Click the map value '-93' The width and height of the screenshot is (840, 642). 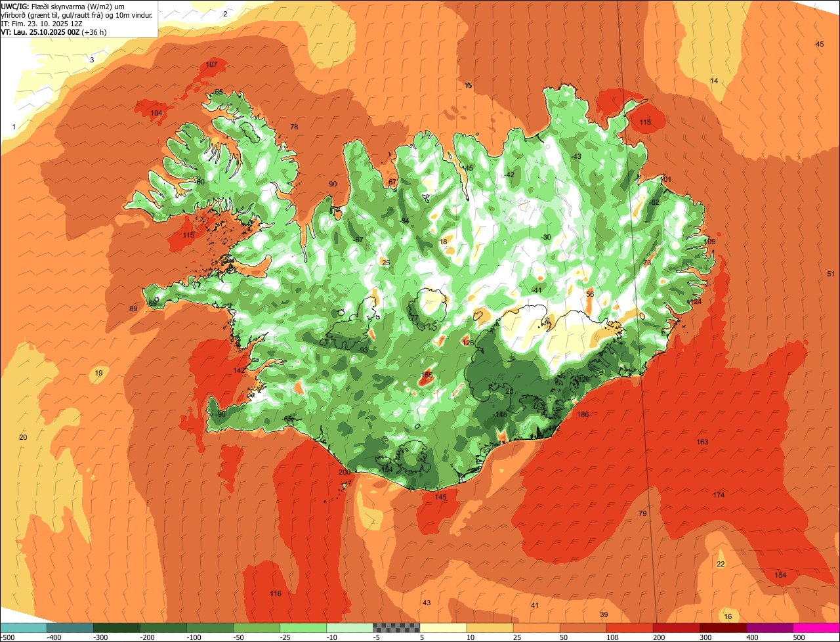click(x=363, y=350)
